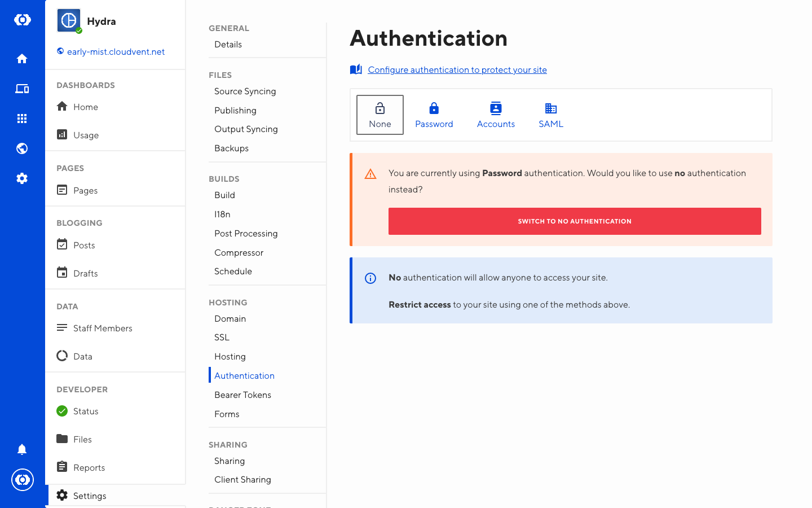Open Staff Members data

point(103,329)
